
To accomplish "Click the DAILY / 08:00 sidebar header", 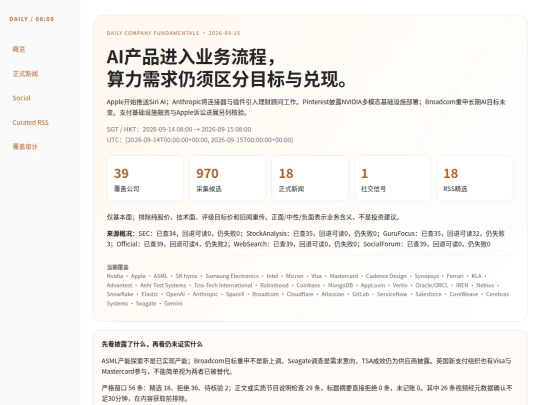I will click(x=32, y=19).
